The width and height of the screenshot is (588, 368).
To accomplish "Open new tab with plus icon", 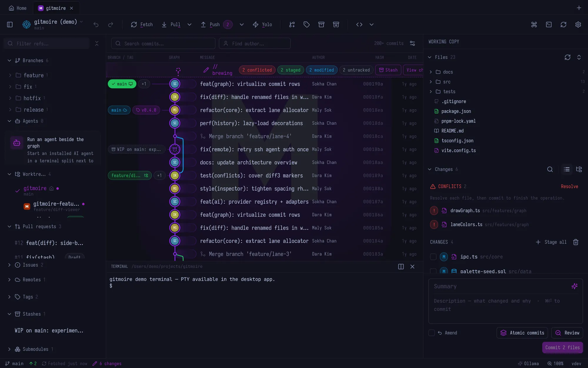I will click(x=579, y=8).
